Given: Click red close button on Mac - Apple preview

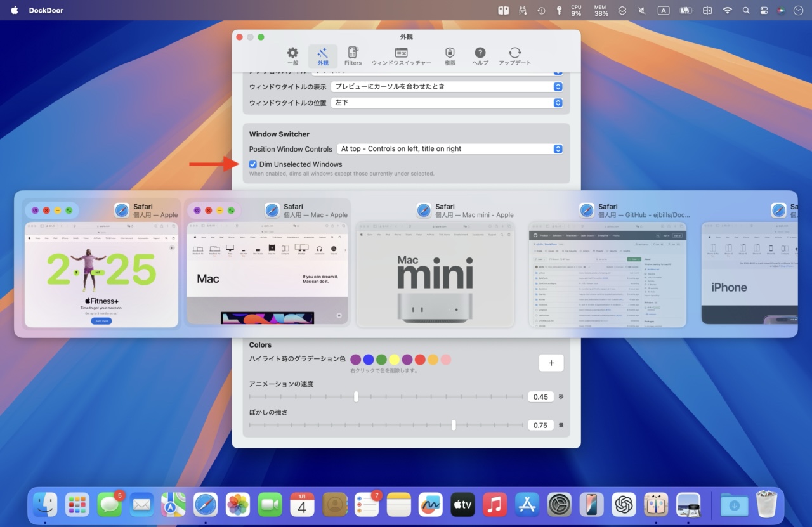Looking at the screenshot, I should click(x=209, y=211).
